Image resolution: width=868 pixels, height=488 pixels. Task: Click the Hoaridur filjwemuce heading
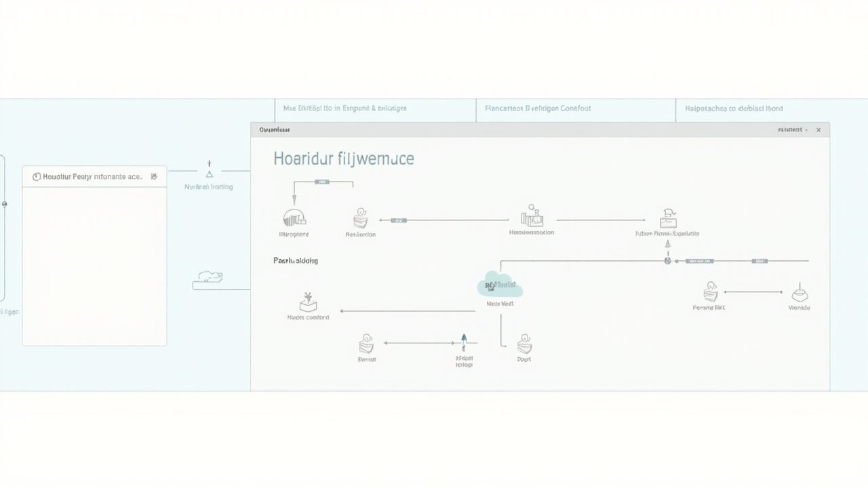click(344, 159)
